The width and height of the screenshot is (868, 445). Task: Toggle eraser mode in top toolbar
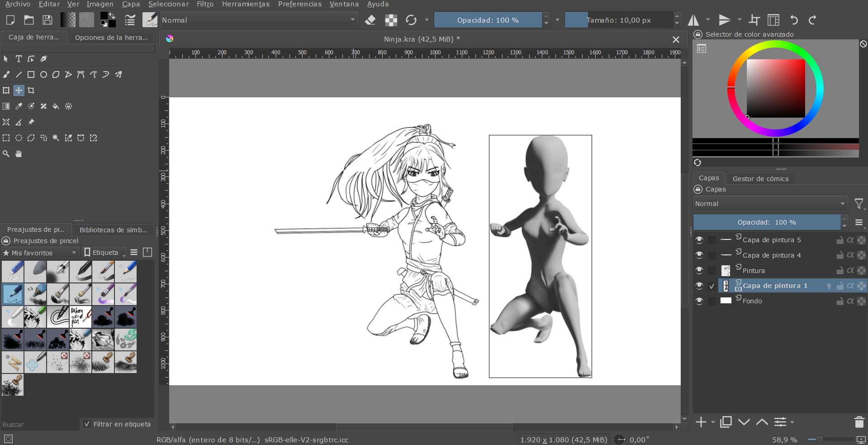point(370,20)
